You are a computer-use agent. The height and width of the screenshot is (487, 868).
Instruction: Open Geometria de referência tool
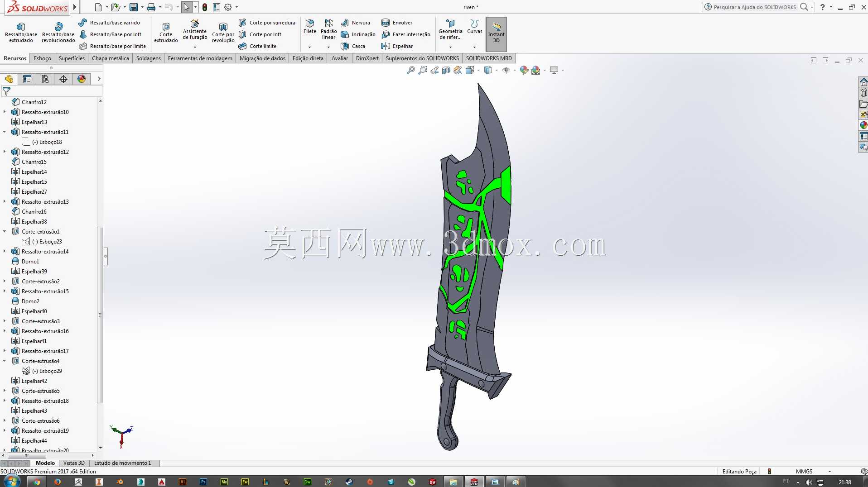coord(450,30)
